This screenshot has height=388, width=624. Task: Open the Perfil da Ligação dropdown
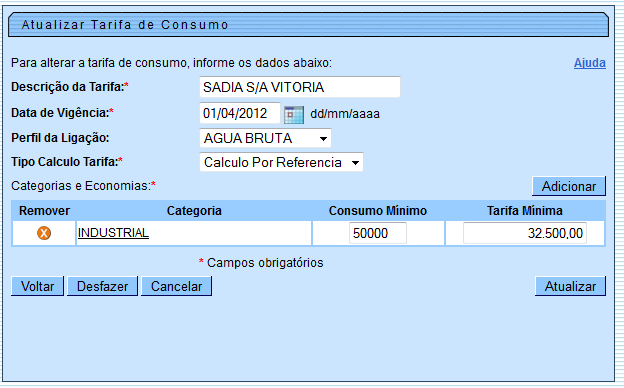click(265, 138)
